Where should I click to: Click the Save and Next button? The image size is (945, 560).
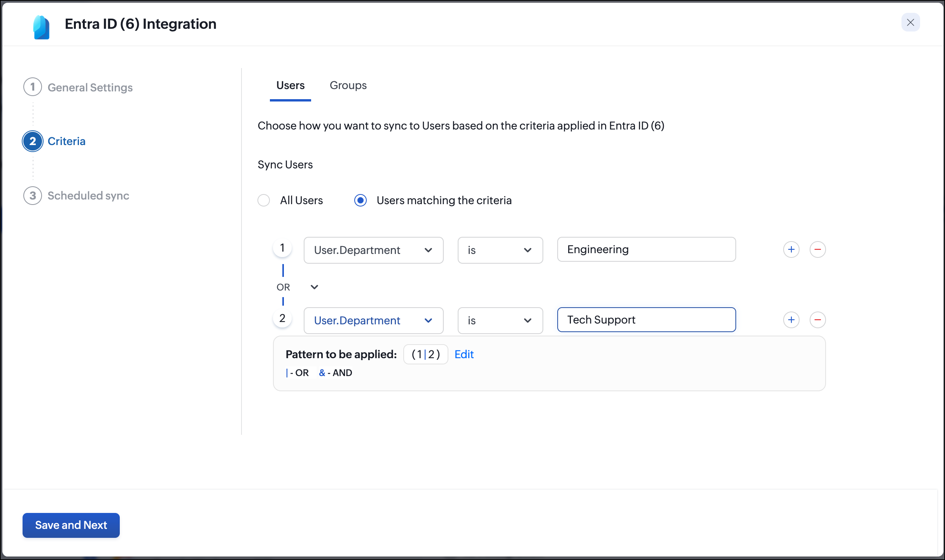pos(71,525)
